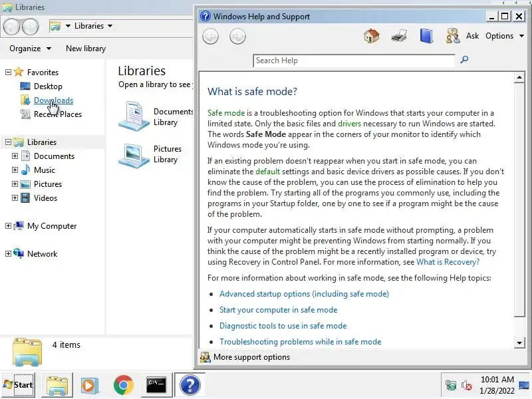
Task: Select Documents in the Libraries tree
Action: point(54,156)
